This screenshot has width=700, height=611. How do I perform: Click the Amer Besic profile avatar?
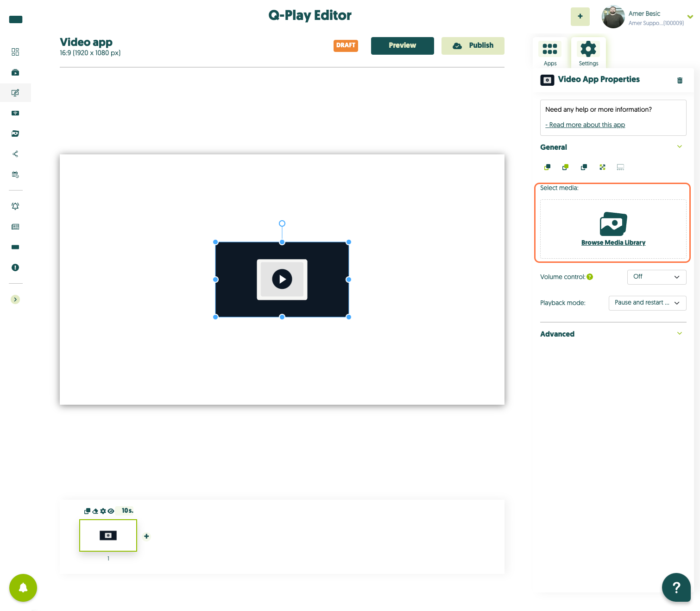[613, 17]
